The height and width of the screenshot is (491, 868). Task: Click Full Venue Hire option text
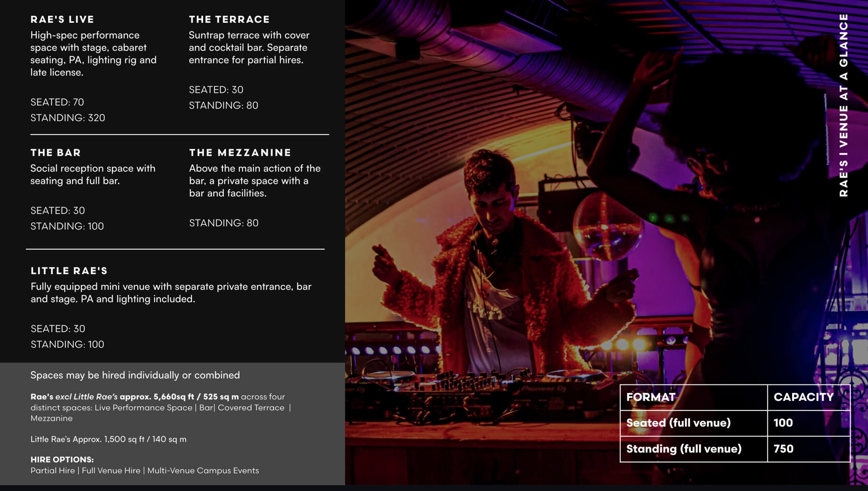[x=111, y=471]
